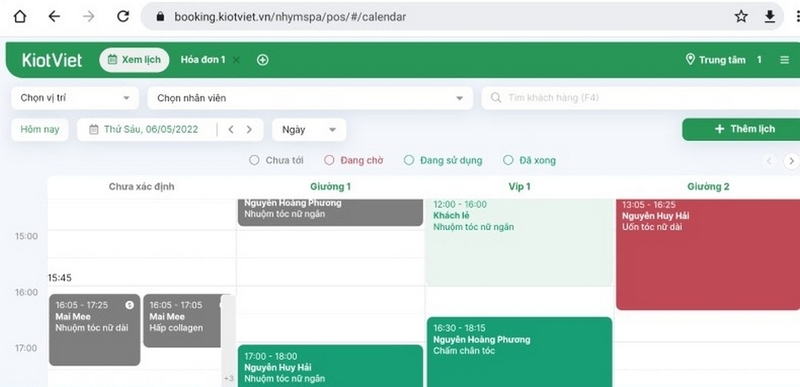Click the search magnifier icon
800x387 pixels.
coord(495,97)
